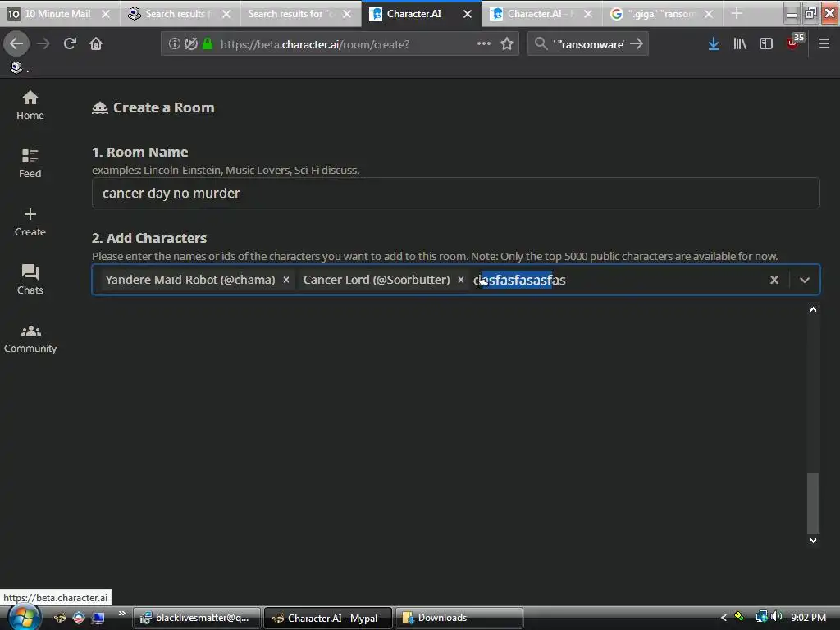Open the Library toolbar icon
This screenshot has width=840, height=630.
(740, 44)
